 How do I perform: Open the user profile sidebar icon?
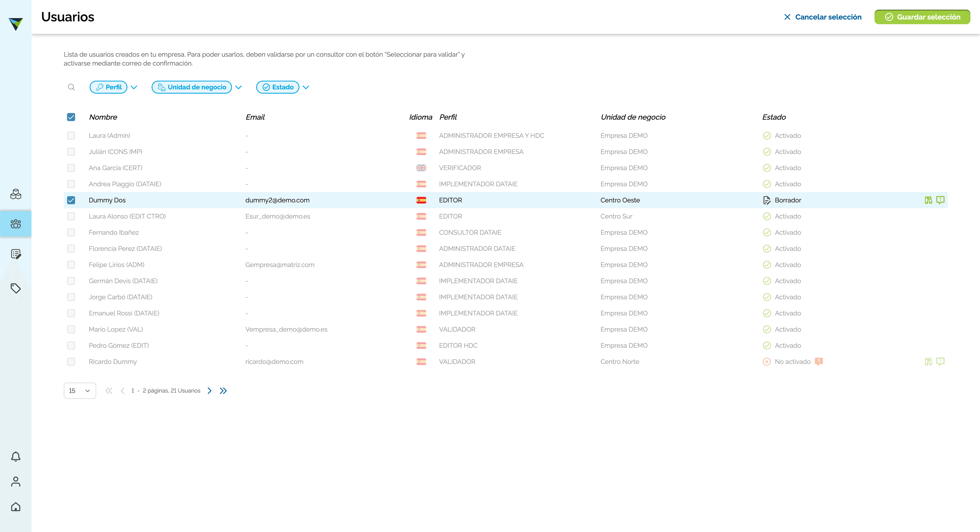coord(16,481)
